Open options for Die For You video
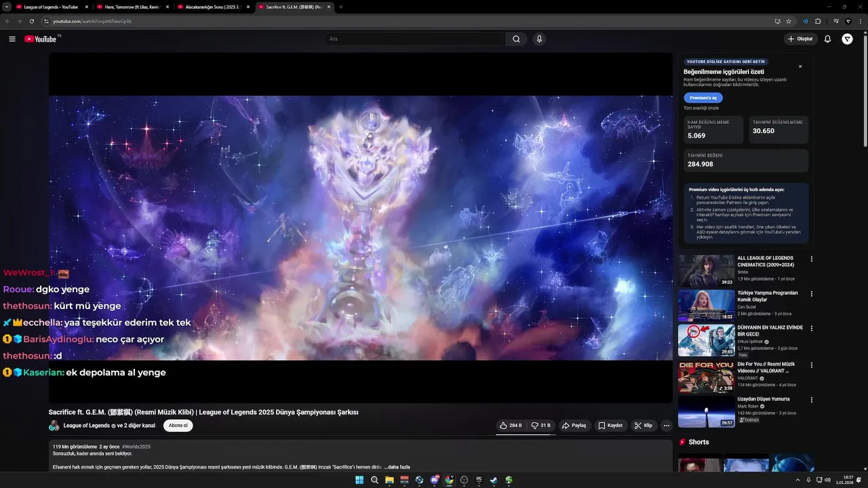 [x=812, y=365]
